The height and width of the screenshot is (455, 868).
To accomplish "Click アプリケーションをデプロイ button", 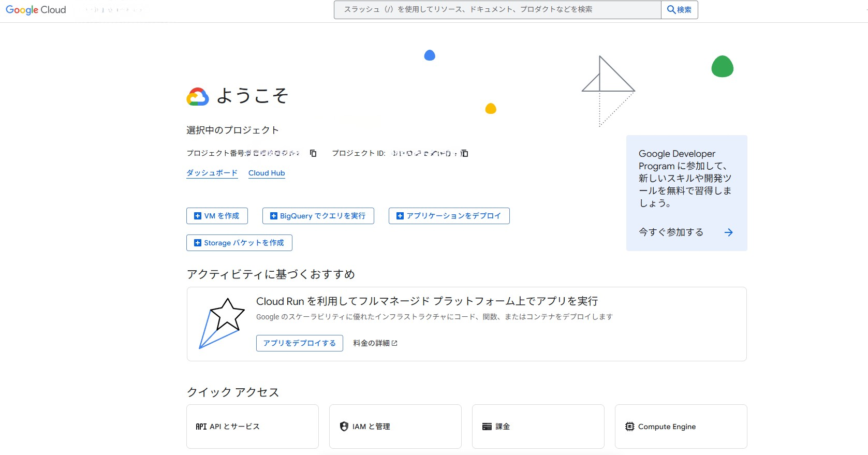I will pos(449,216).
